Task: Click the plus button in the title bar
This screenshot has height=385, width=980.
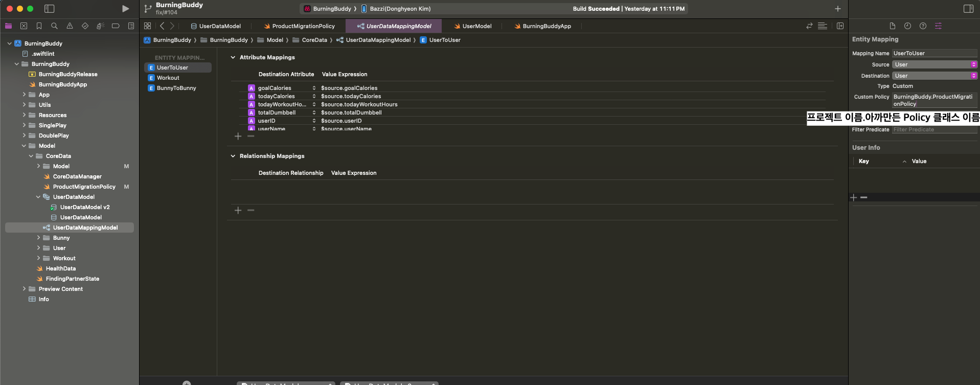Action: point(838,9)
